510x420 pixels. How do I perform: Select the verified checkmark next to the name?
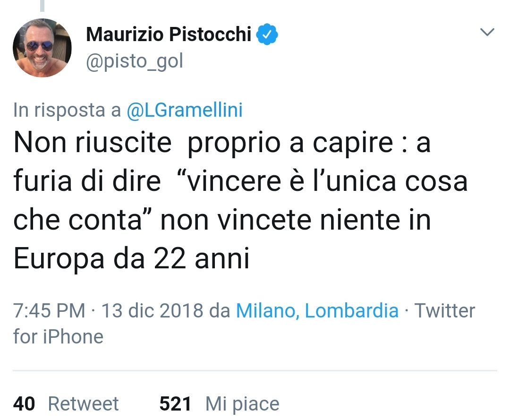[267, 34]
